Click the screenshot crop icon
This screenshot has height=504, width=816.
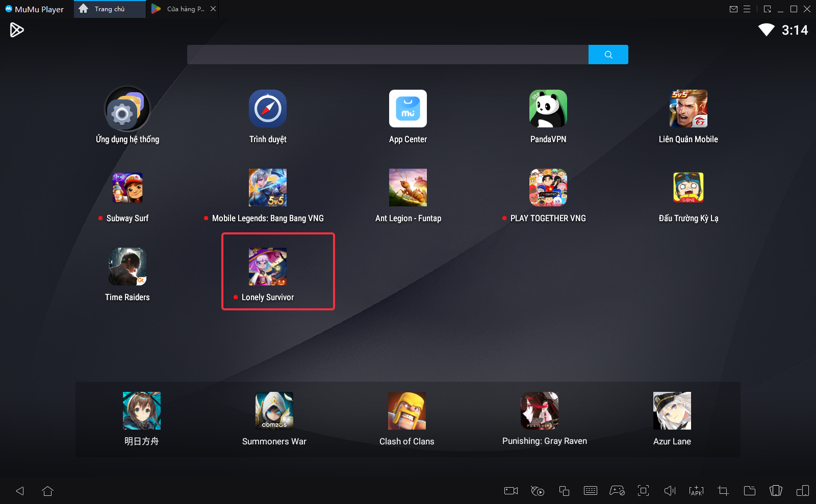(x=723, y=491)
